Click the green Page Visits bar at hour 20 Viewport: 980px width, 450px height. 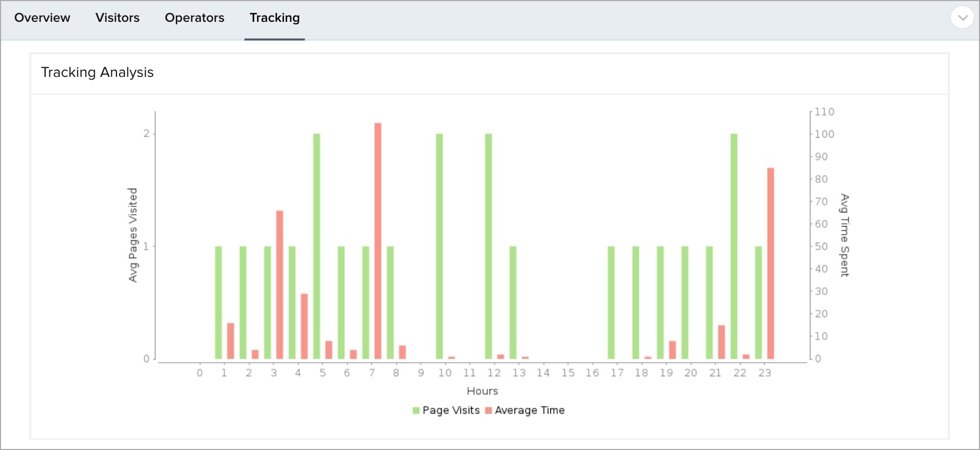pyautogui.click(x=685, y=302)
